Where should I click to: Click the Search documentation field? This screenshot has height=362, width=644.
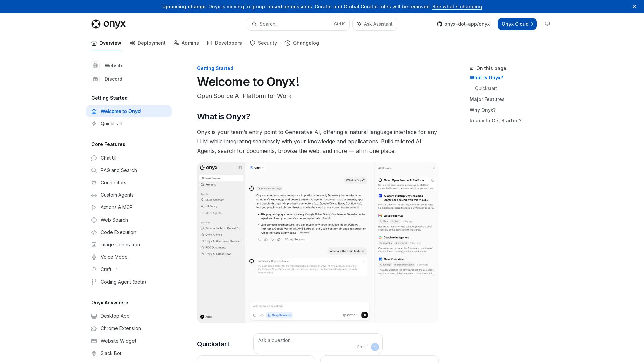coord(298,24)
